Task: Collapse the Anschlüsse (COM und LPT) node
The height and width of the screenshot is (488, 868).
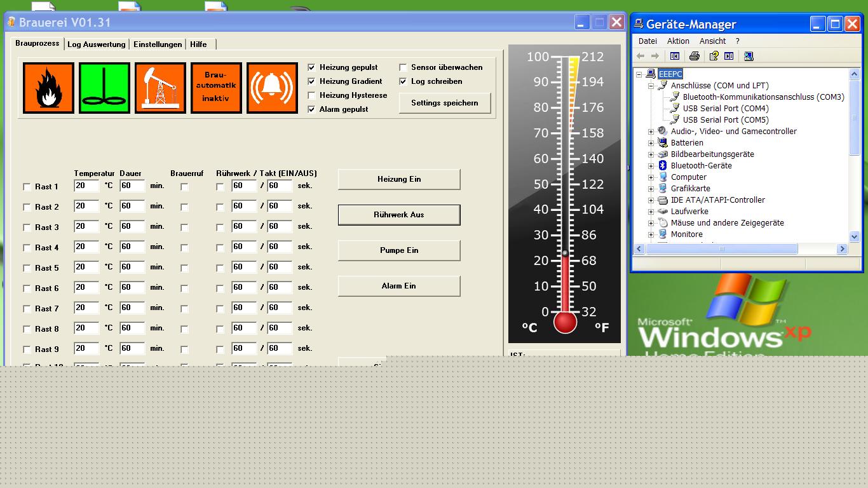Action: coord(651,86)
